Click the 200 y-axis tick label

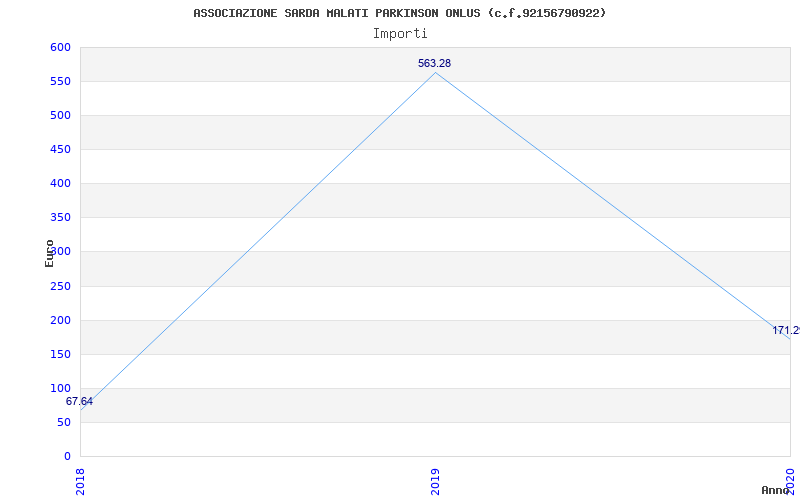[x=60, y=320]
